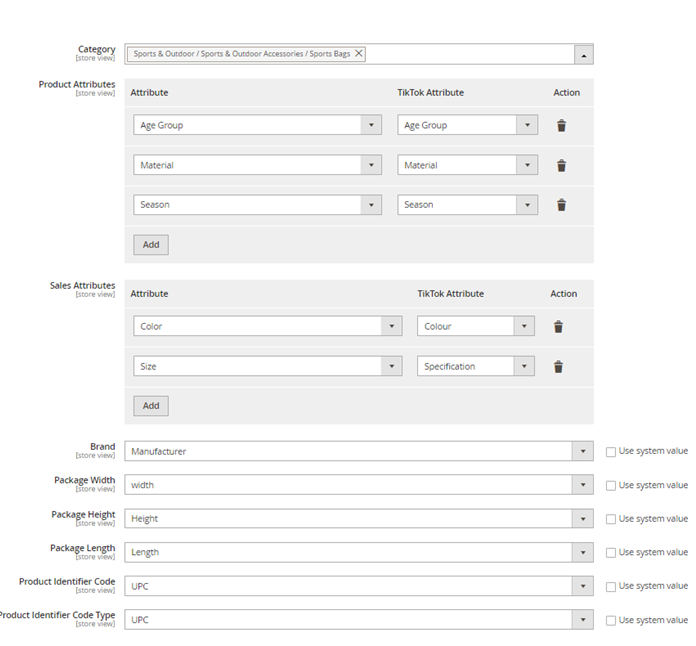Remove the Sports Bags category tag
This screenshot has height=646, width=696.
pyautogui.click(x=359, y=54)
